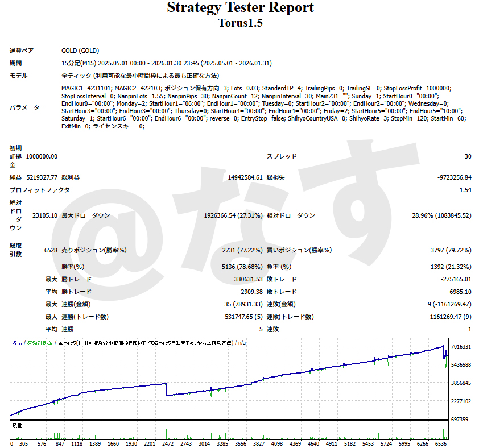
Task: Select the 総取引数 value 6528
Action: (50, 250)
